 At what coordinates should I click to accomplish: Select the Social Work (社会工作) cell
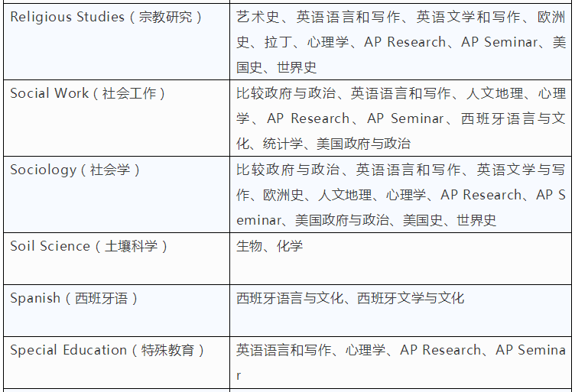point(87,93)
